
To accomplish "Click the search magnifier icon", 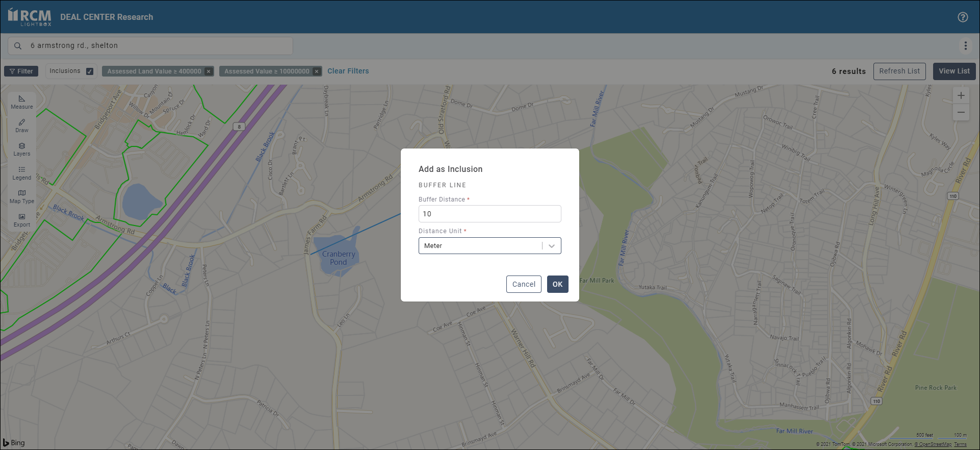I will click(x=18, y=45).
